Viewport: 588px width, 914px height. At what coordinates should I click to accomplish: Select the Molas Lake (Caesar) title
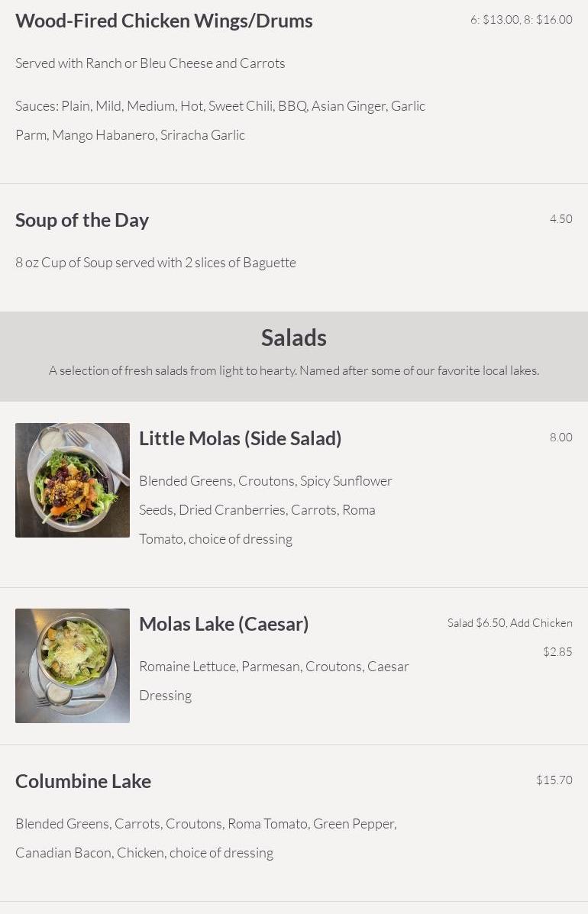click(224, 624)
